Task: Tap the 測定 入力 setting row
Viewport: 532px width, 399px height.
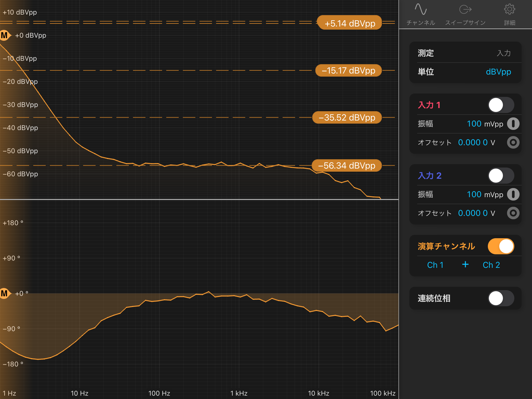Action: 465,53
